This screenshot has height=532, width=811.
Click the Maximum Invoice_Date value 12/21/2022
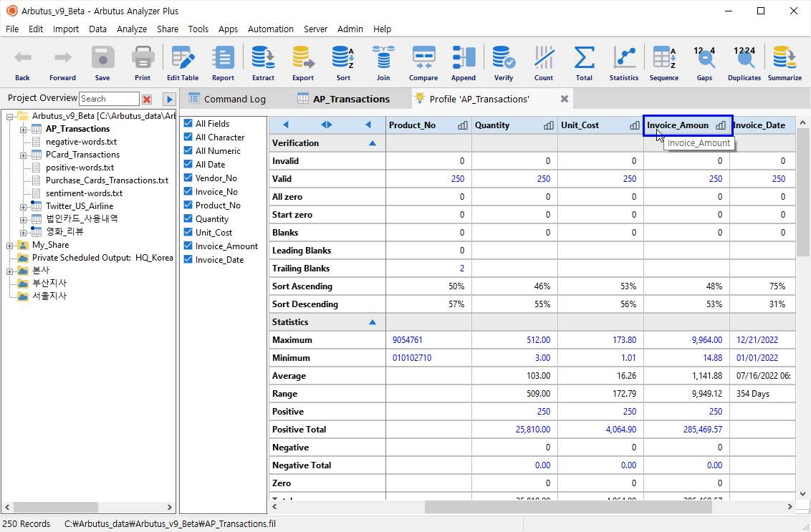[757, 339]
